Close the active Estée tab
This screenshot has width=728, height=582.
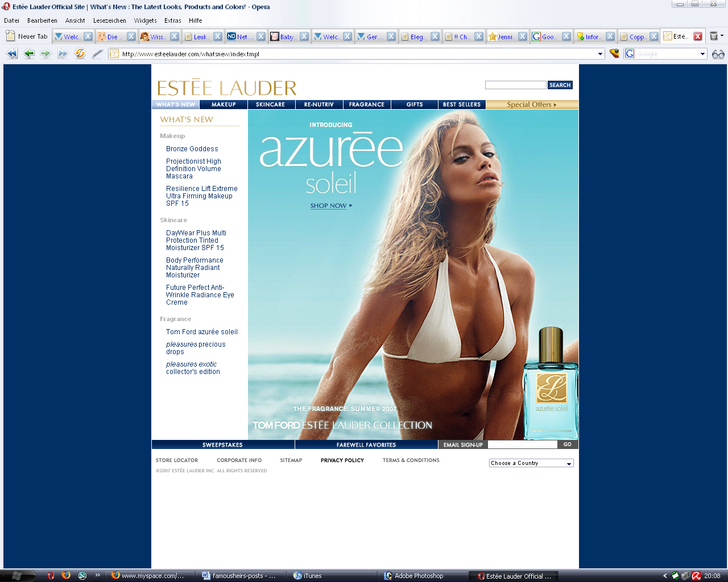point(698,36)
